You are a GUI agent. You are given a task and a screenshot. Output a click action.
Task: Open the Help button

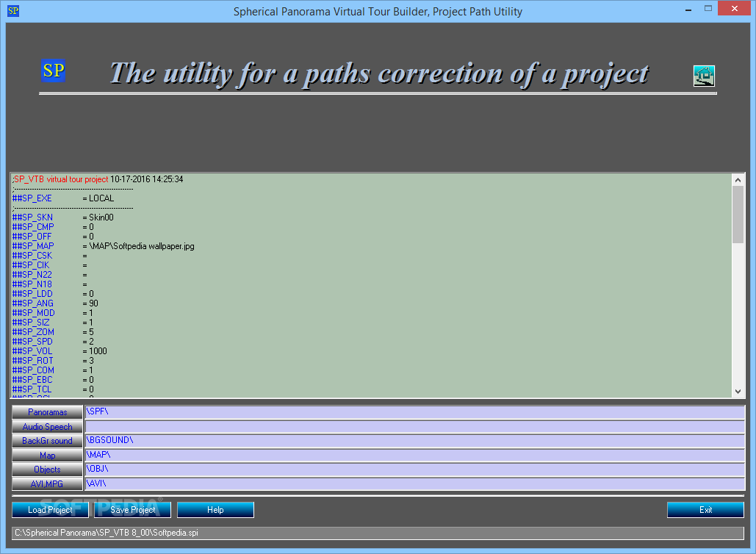(215, 510)
